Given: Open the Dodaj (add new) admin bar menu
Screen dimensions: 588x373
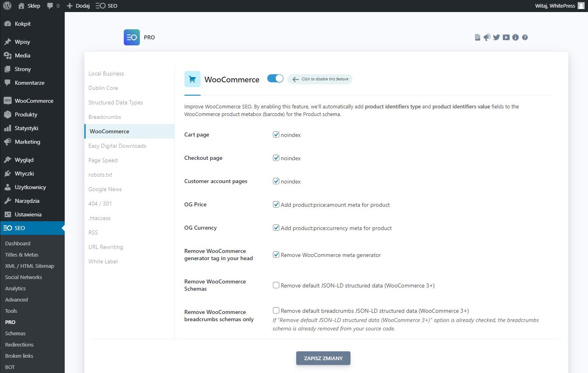Looking at the screenshot, I should coord(78,6).
